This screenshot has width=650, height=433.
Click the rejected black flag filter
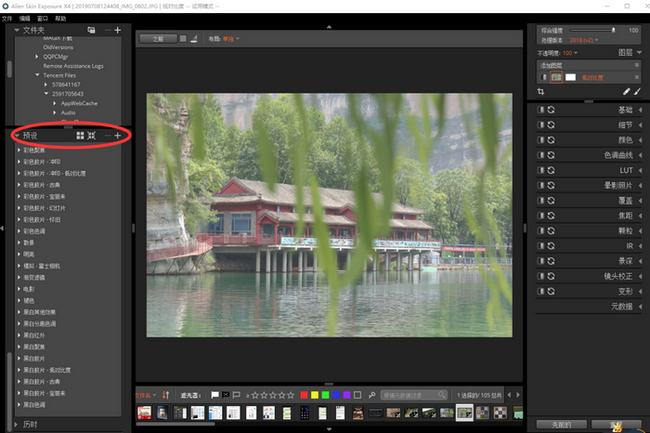tap(226, 395)
